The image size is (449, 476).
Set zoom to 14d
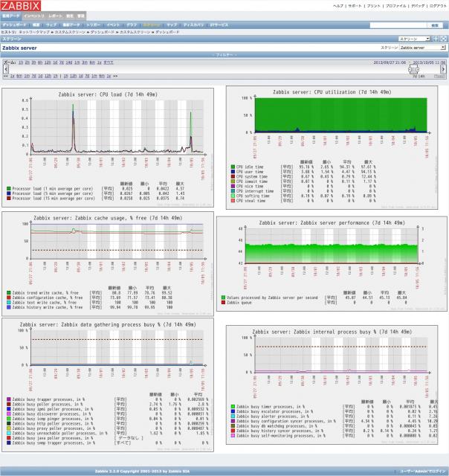tap(69, 62)
